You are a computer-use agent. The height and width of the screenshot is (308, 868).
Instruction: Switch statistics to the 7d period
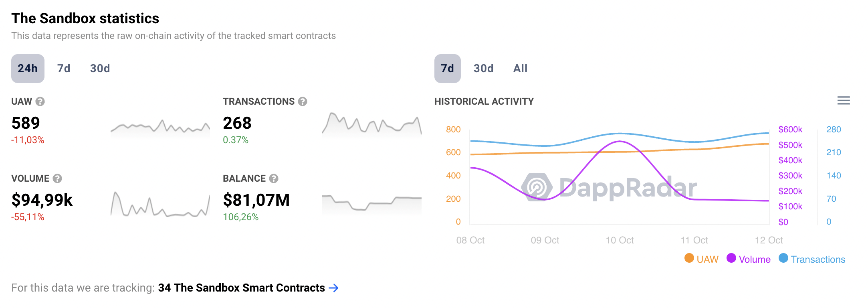64,69
